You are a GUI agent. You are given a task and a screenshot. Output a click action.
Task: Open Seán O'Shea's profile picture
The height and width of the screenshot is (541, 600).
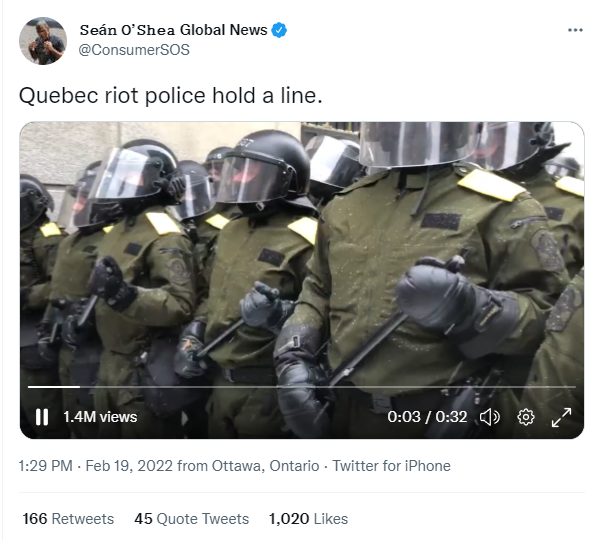(x=43, y=41)
